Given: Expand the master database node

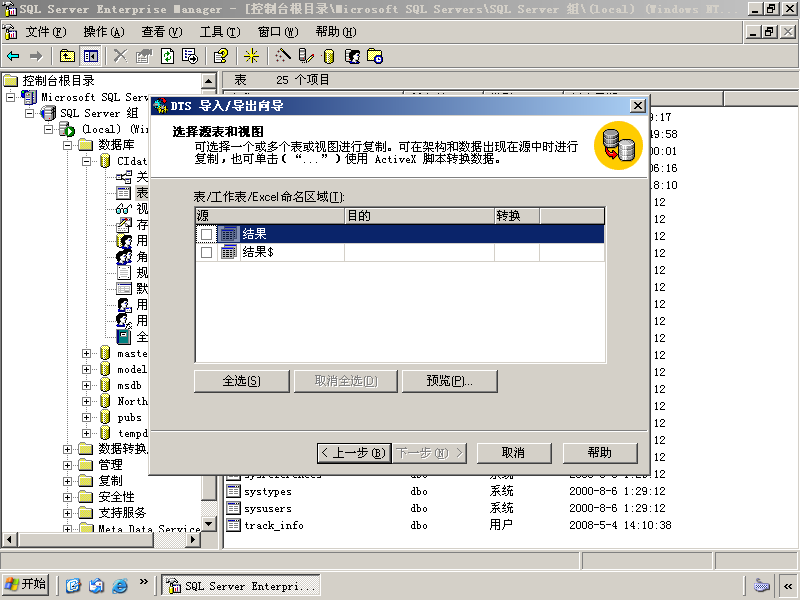Looking at the screenshot, I should pyautogui.click(x=86, y=353).
